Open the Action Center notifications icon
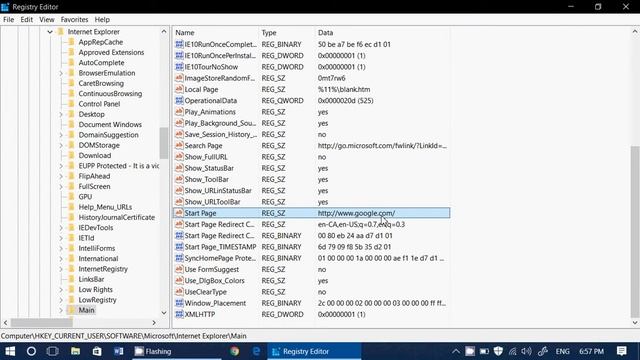 coord(622,351)
